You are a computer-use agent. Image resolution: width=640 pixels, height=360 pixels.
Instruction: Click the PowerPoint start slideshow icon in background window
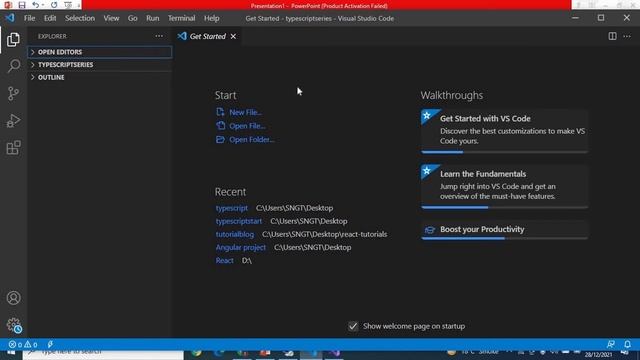coord(68,5)
